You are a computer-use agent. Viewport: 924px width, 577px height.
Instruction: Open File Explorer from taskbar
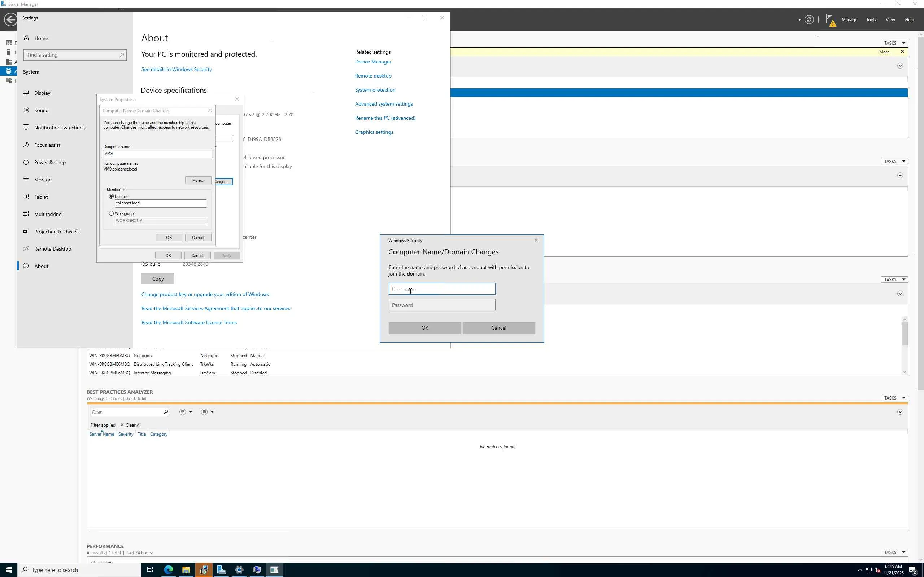186,570
